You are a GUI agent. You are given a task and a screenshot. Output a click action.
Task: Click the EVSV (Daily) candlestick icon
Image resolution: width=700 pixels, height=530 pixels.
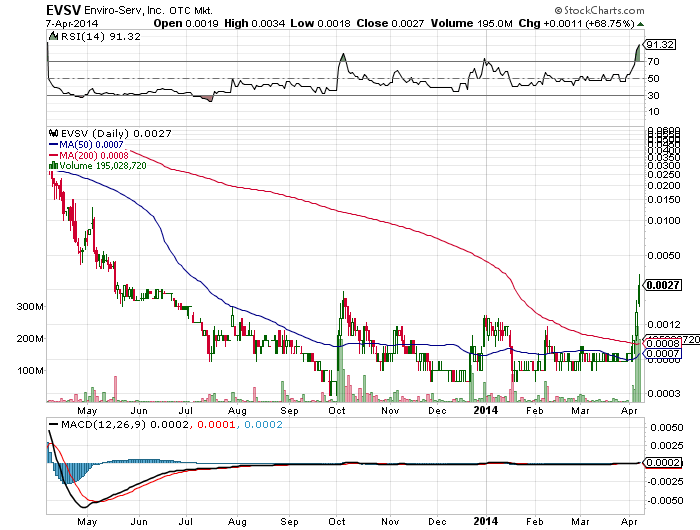pos(54,133)
